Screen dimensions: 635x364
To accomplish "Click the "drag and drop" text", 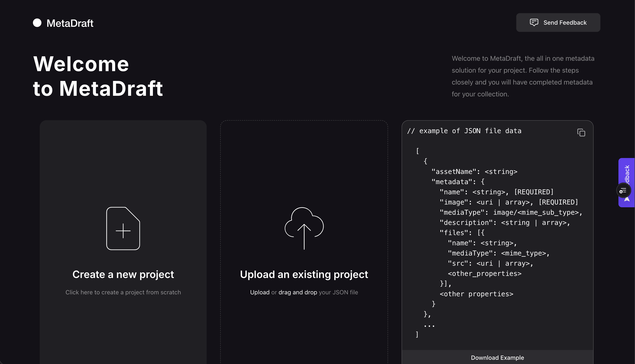I will (x=298, y=292).
